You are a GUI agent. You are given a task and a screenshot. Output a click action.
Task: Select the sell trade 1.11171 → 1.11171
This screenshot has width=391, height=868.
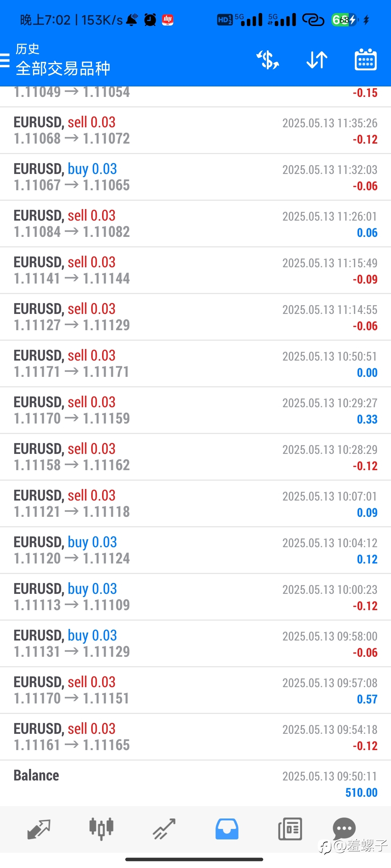(195, 364)
